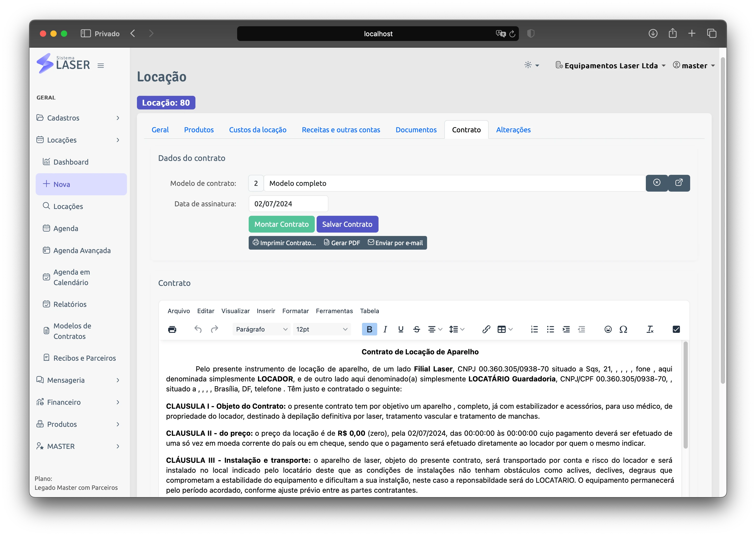This screenshot has height=536, width=756.
Task: Toggle italic formatting in editor
Action: coord(385,329)
